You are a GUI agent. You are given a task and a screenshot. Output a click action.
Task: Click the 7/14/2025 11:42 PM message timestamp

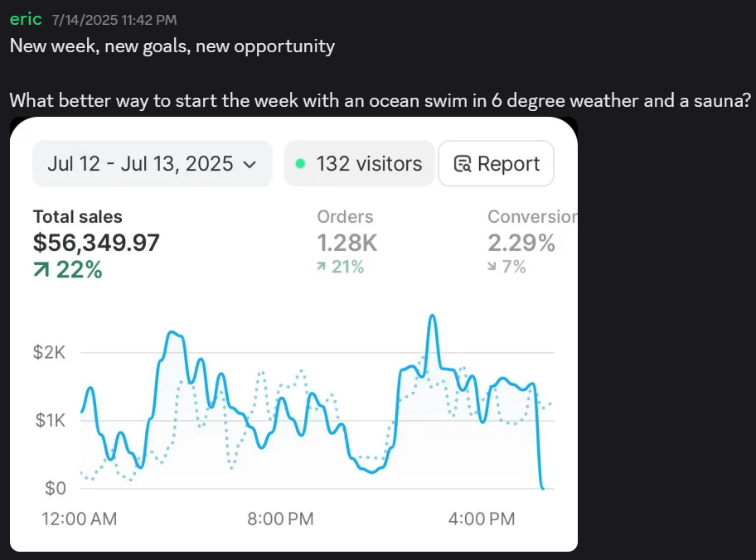point(114,20)
